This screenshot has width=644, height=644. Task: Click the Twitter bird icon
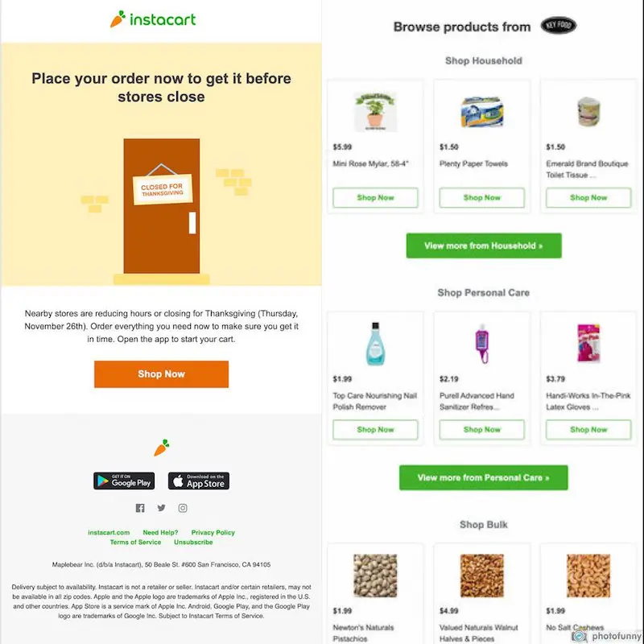(x=160, y=508)
